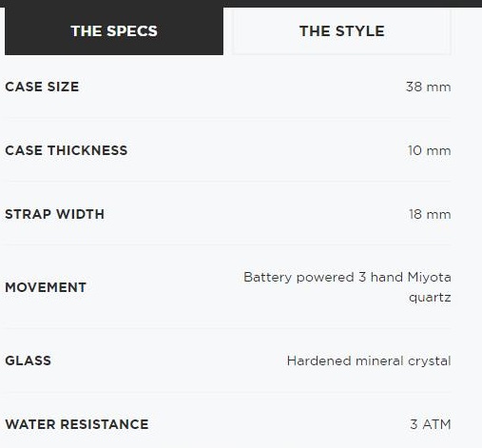The height and width of the screenshot is (448, 482).
Task: Click the 18 mm strap width value
Action: pyautogui.click(x=430, y=214)
